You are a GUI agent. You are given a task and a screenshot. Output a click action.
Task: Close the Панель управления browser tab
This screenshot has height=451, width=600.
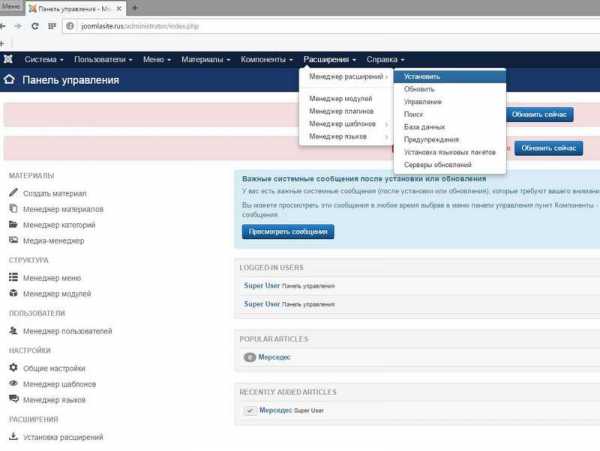click(119, 8)
